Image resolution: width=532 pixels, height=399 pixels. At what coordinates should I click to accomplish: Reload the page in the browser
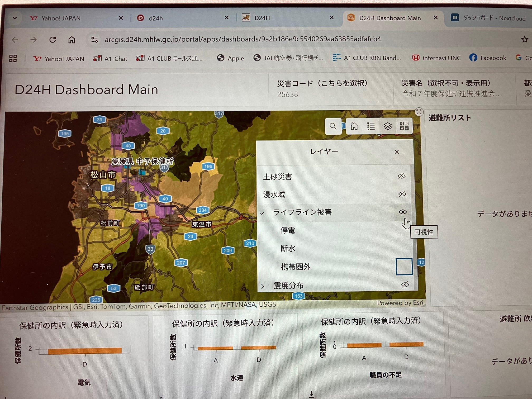point(53,40)
